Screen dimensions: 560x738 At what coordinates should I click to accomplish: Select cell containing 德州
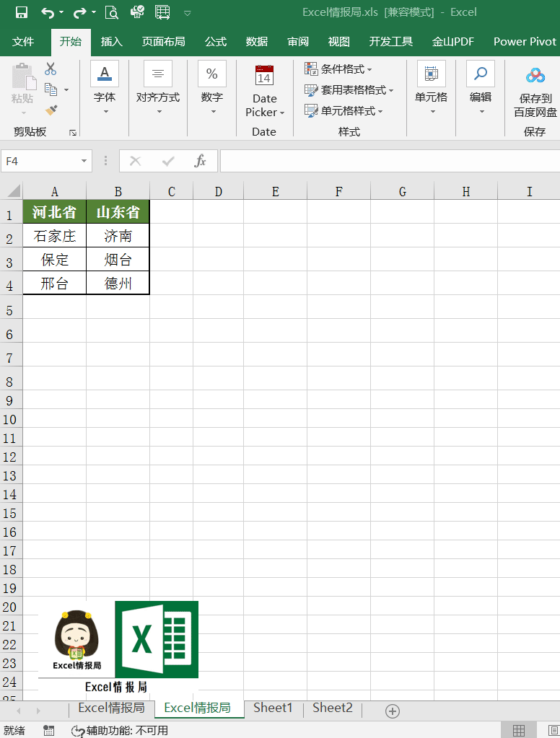click(118, 283)
